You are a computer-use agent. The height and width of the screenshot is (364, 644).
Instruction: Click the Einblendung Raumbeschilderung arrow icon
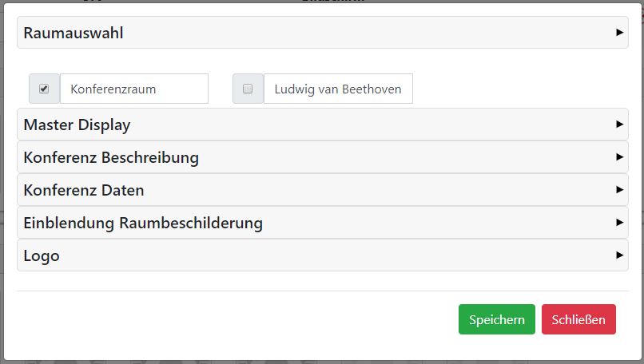click(619, 222)
